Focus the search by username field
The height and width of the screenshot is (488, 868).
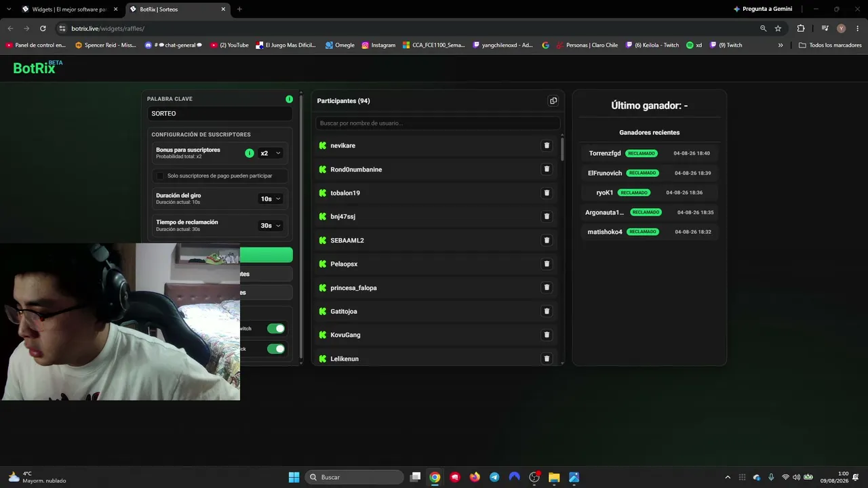[x=438, y=123]
